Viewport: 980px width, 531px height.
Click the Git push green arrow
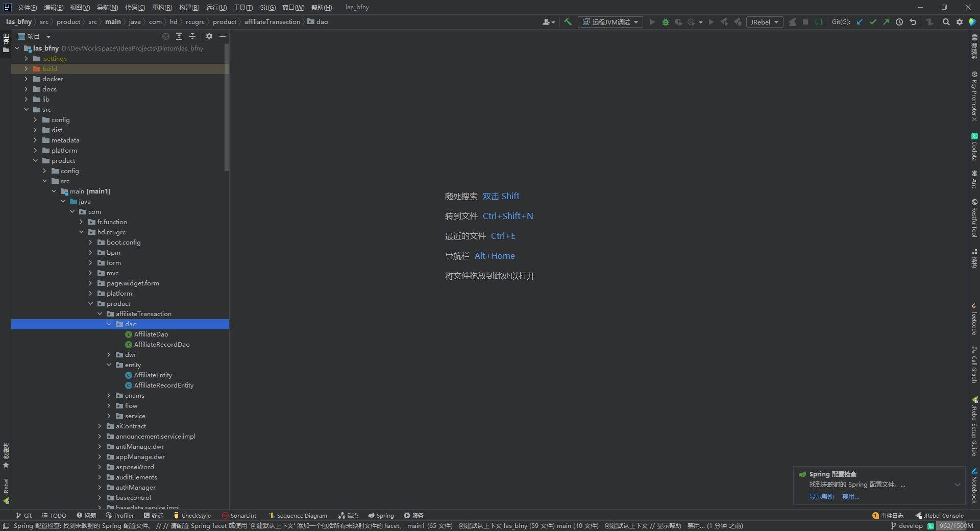(x=886, y=22)
